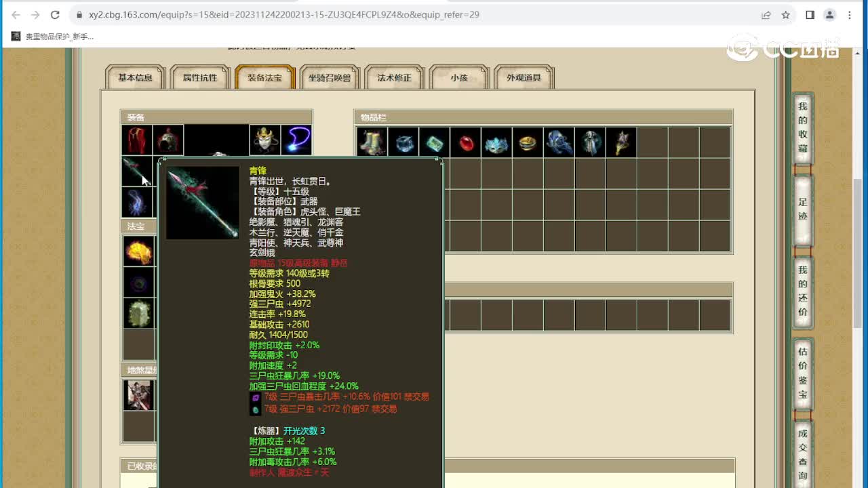Select the warrior portrait under 地煞星
This screenshot has height=488, width=868.
tap(138, 395)
